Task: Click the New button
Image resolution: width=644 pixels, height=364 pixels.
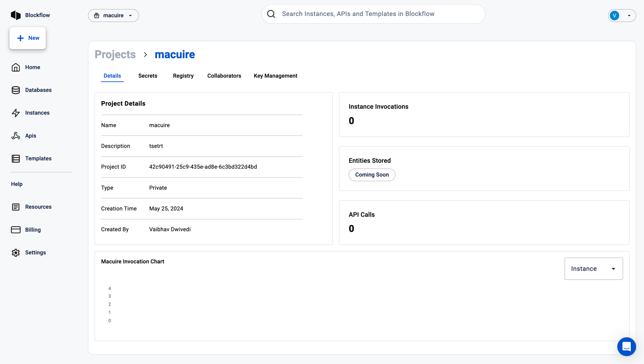Action: 28,38
